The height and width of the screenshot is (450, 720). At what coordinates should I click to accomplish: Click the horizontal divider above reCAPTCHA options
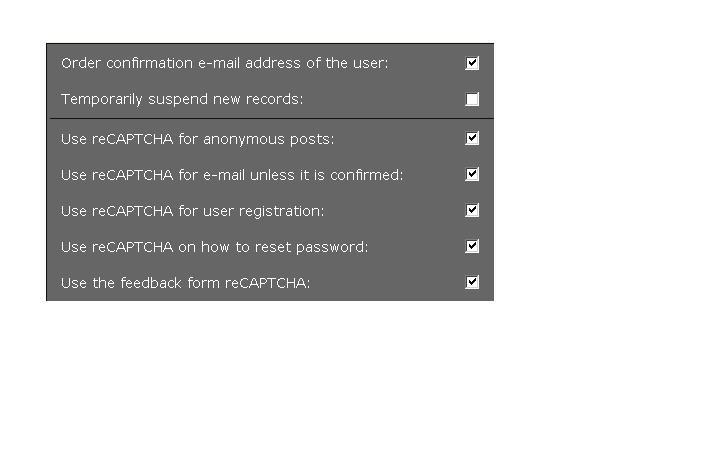270,119
